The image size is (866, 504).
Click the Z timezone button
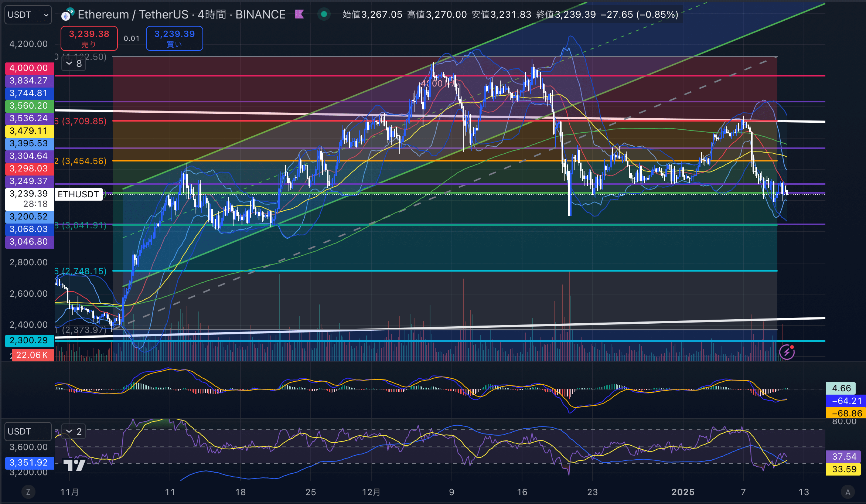[28, 492]
